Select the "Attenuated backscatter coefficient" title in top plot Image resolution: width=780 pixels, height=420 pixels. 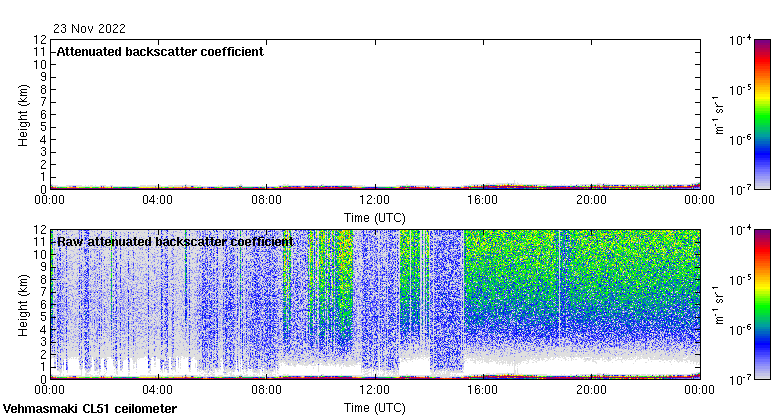160,52
